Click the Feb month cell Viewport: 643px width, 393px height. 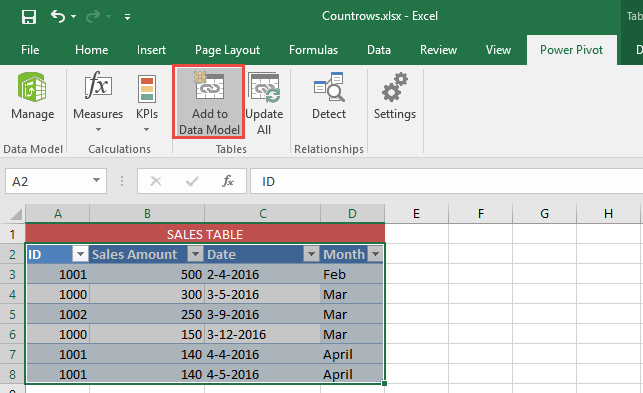pos(352,274)
